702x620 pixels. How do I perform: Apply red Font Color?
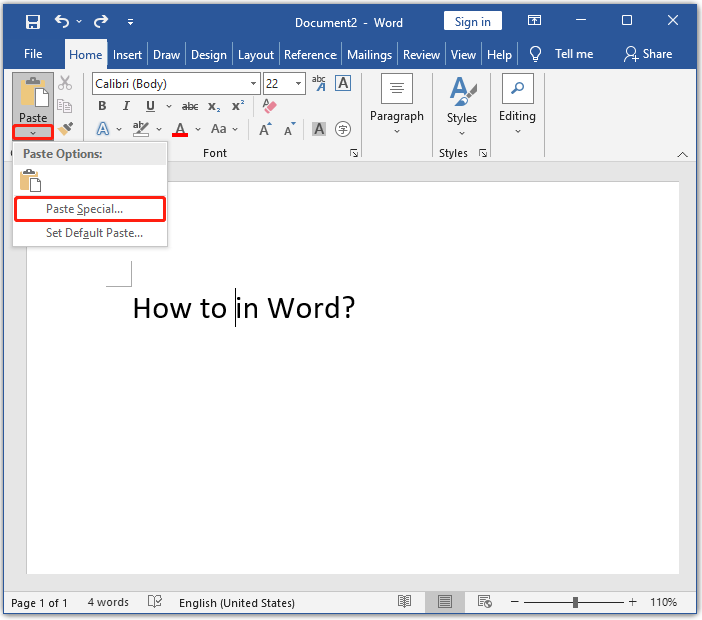pyautogui.click(x=180, y=129)
